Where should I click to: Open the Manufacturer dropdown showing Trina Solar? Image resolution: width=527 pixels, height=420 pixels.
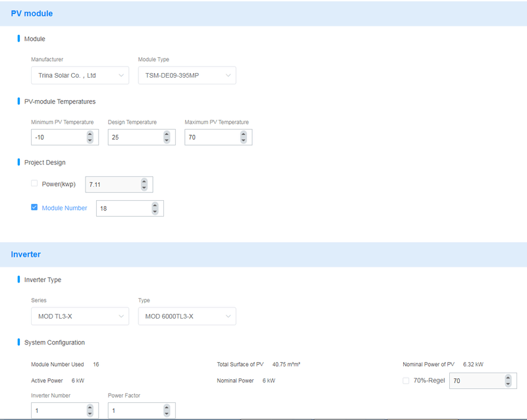[x=79, y=75]
